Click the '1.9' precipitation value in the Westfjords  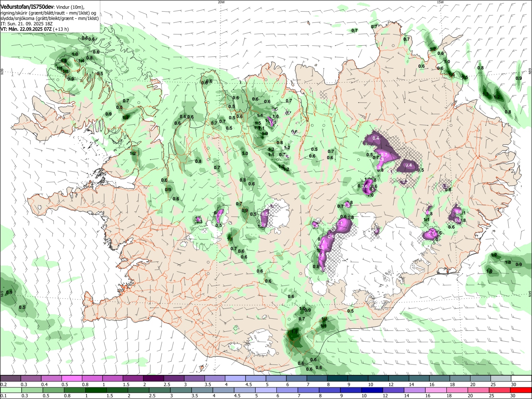64,61
